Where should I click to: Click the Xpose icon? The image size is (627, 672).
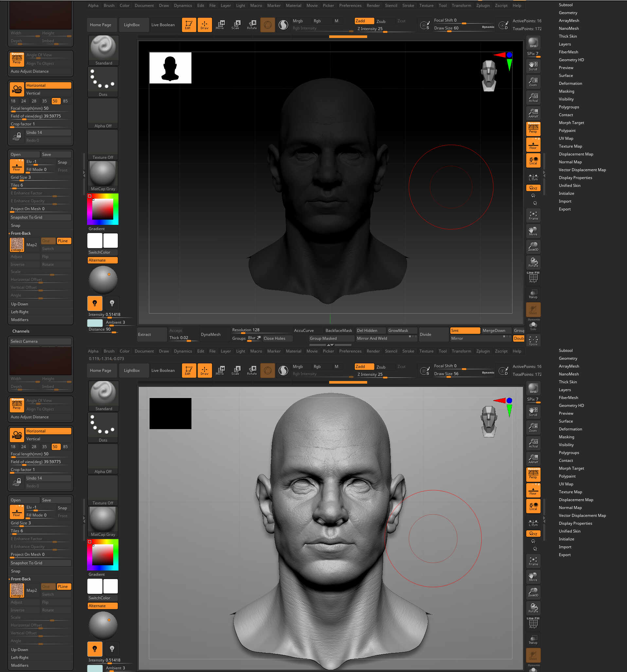[533, 340]
